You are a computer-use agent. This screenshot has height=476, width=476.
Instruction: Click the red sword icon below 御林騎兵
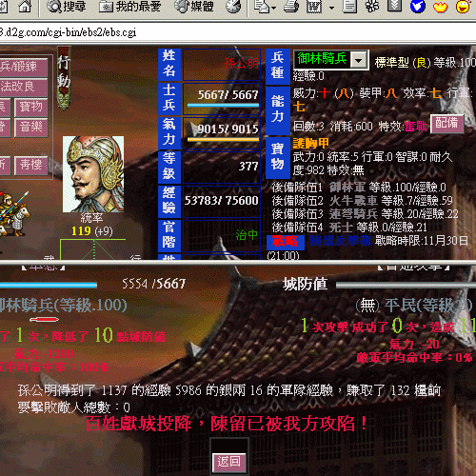pyautogui.click(x=44, y=320)
